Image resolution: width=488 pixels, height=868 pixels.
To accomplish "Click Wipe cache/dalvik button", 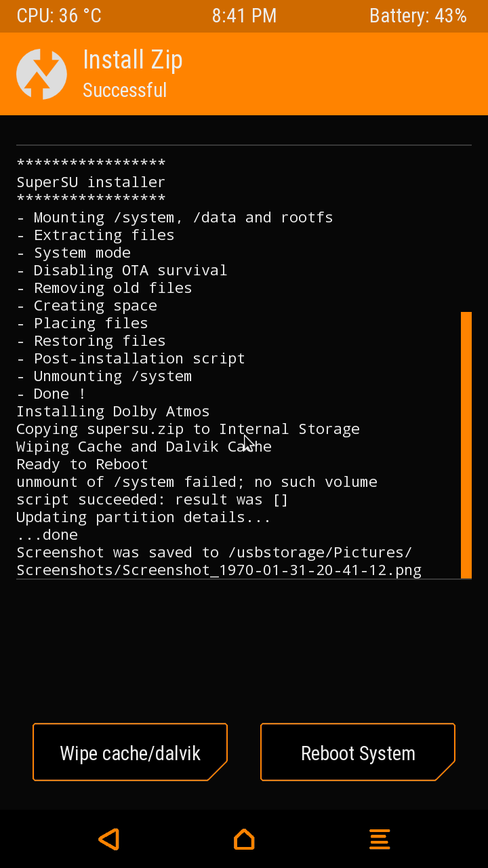I will pos(130,753).
